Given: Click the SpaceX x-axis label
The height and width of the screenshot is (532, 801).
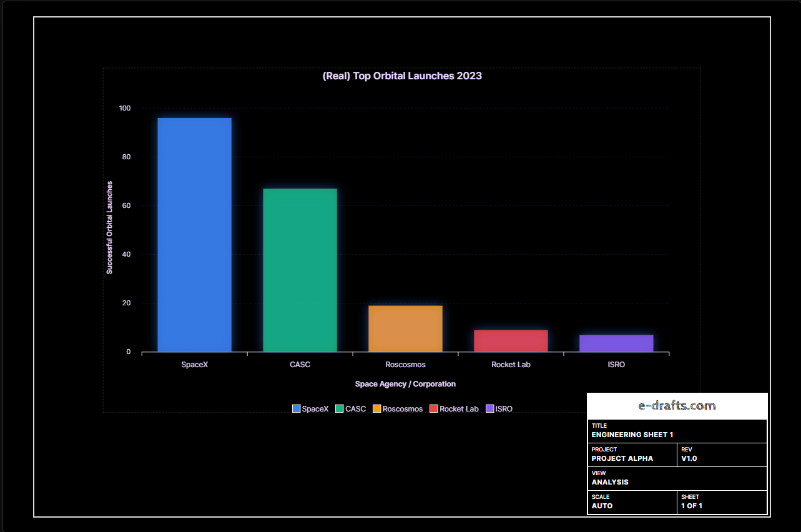Looking at the screenshot, I should coord(194,365).
